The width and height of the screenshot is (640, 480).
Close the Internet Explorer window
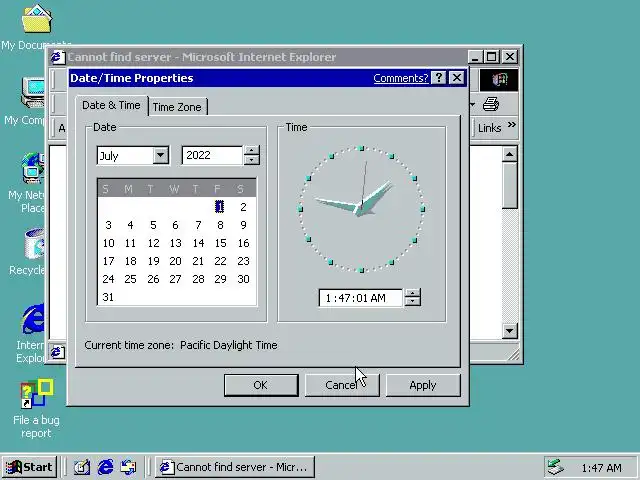[x=510, y=56]
